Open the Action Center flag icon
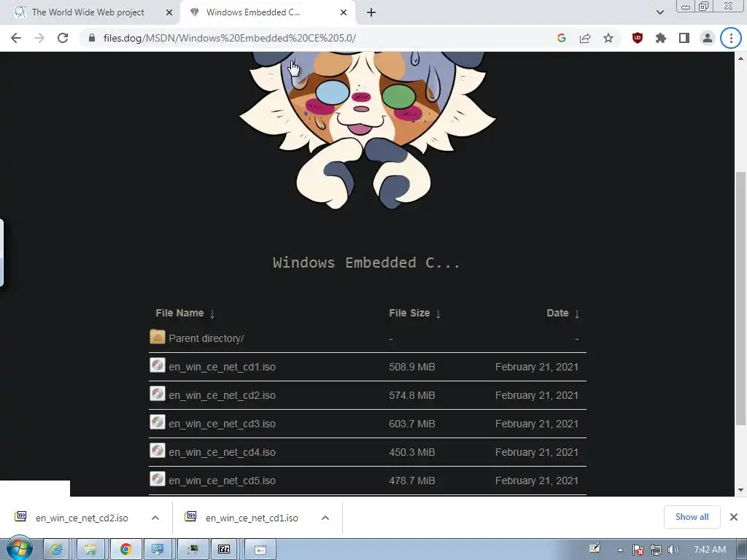Image resolution: width=747 pixels, height=560 pixels. coord(638,550)
